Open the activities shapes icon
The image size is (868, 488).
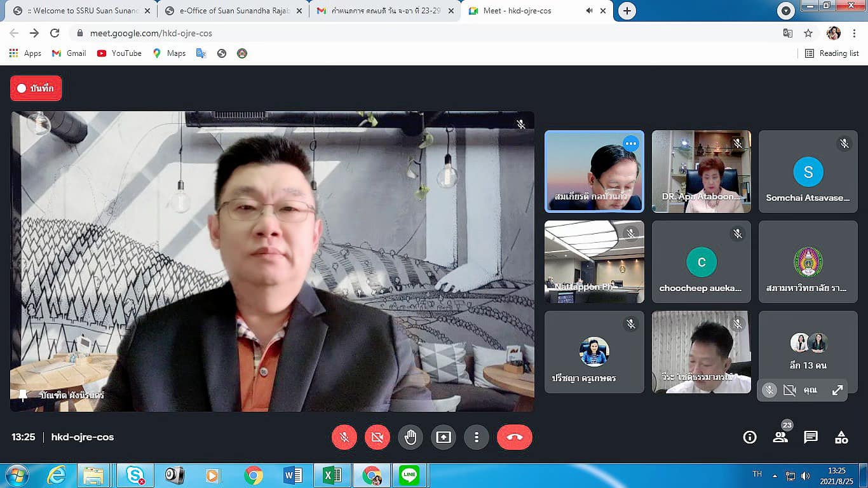tap(841, 437)
